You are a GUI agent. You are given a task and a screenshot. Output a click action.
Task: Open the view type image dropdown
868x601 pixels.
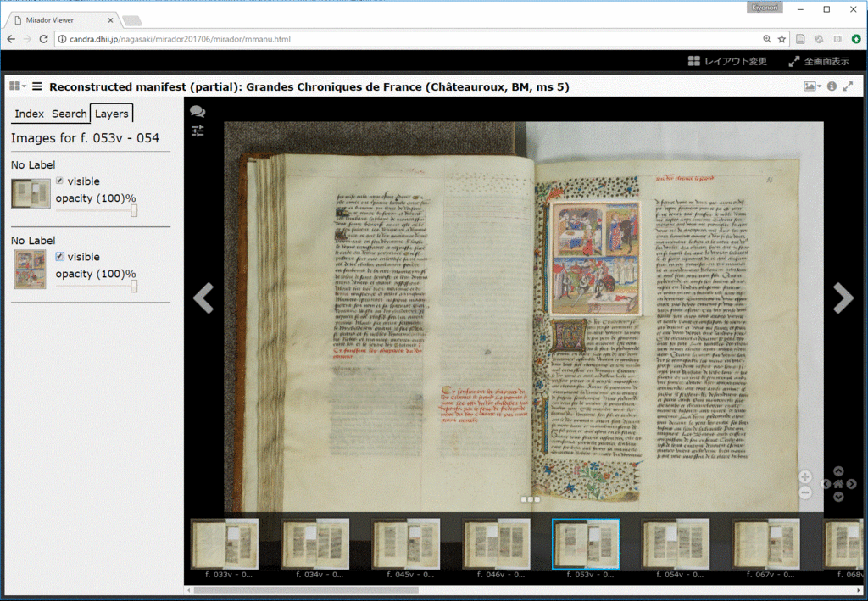[813, 86]
